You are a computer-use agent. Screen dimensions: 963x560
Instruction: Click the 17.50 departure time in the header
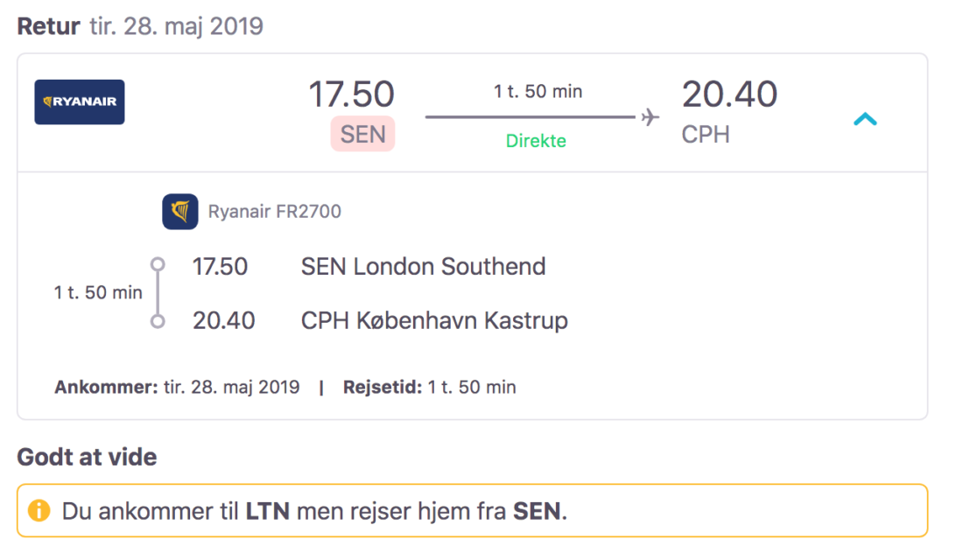351,94
